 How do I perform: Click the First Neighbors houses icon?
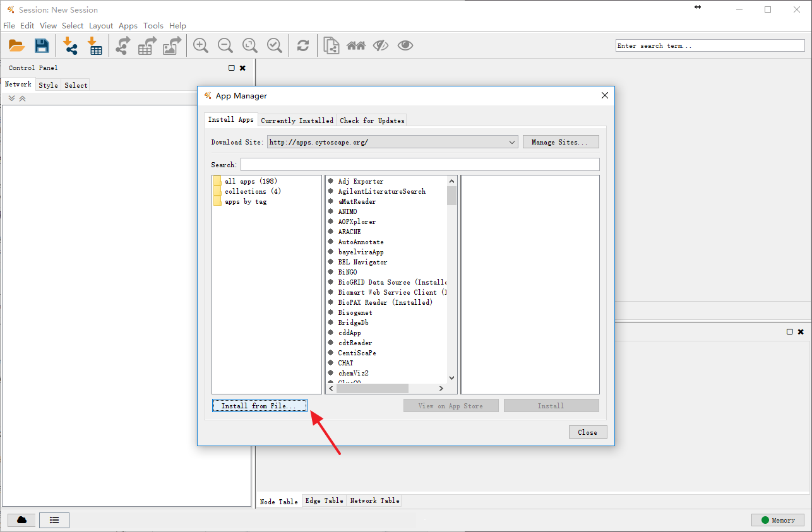356,45
